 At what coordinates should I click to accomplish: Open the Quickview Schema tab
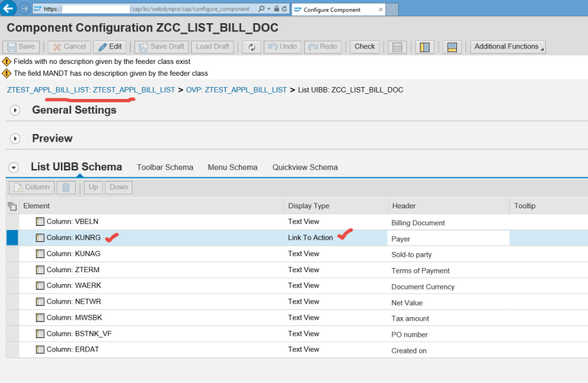point(305,168)
